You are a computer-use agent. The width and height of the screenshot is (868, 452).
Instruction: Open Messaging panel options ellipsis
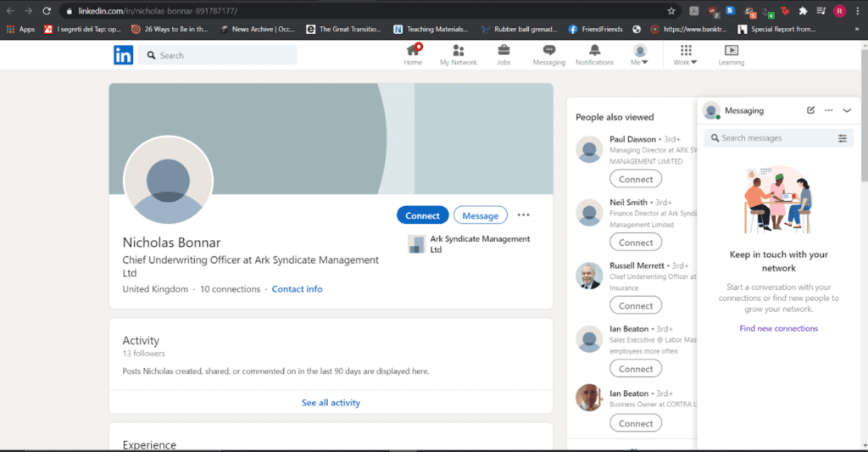tap(829, 110)
